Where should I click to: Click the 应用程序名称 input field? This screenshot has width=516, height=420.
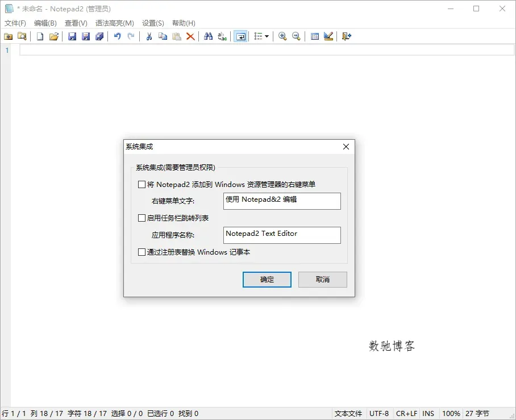pyautogui.click(x=282, y=235)
